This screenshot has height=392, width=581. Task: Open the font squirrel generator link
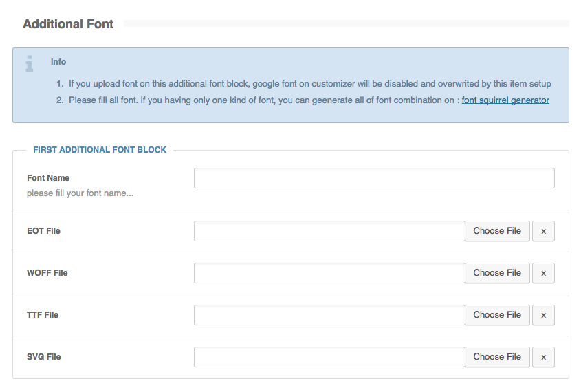[505, 100]
